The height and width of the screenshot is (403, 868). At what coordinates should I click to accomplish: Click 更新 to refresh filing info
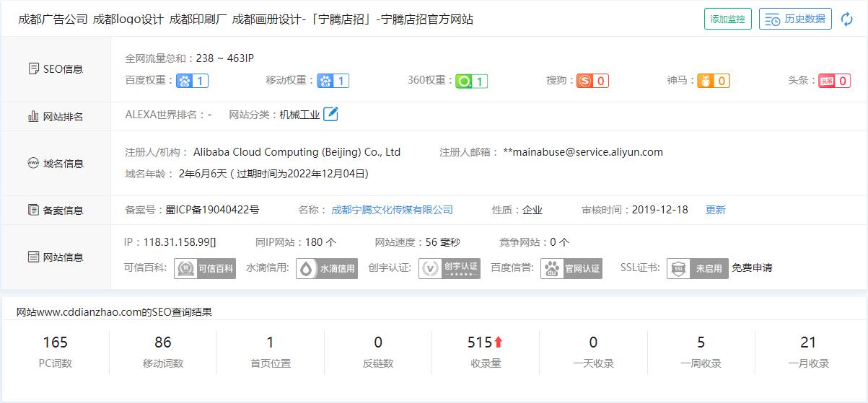715,210
